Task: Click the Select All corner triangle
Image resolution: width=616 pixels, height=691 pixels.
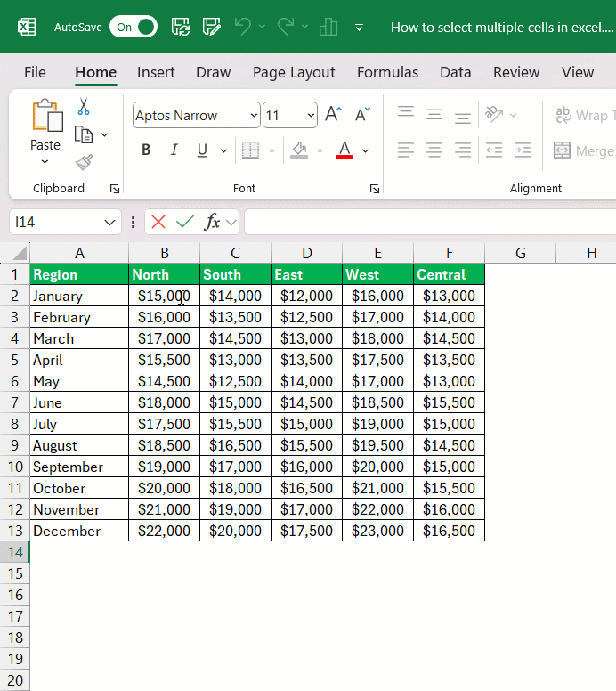Action: pos(20,254)
